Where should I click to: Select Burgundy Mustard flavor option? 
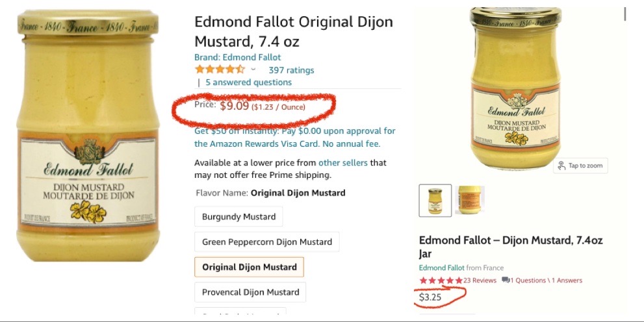(x=238, y=217)
